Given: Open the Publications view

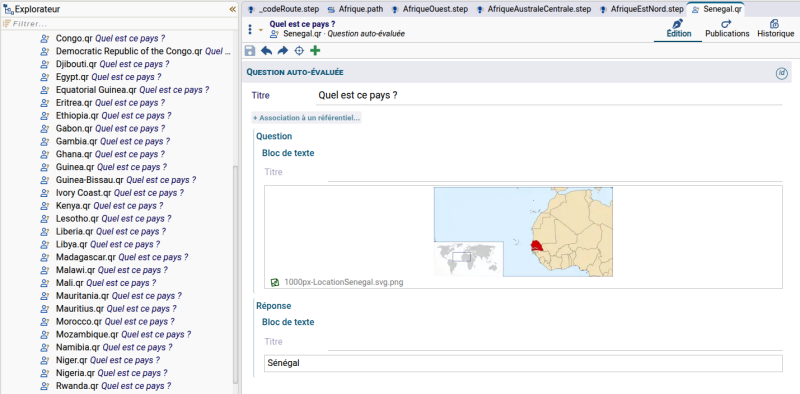Looking at the screenshot, I should point(727,29).
